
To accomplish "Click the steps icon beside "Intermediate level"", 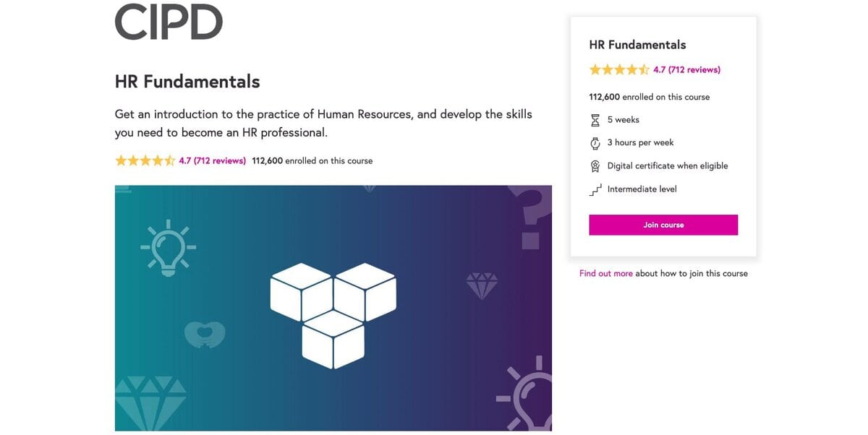I will coord(595,189).
